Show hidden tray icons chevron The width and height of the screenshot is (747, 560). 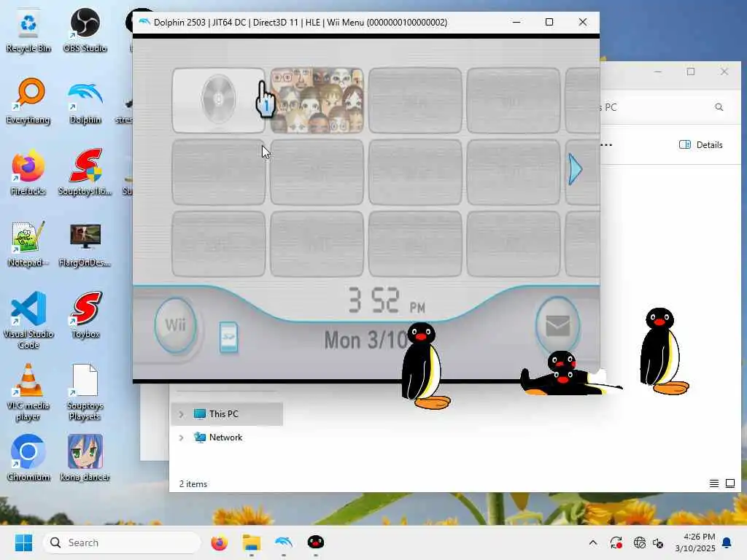[593, 542]
